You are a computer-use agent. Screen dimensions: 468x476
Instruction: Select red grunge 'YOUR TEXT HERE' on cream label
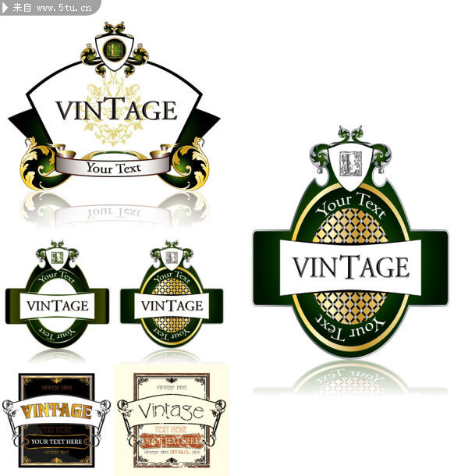[x=171, y=441]
